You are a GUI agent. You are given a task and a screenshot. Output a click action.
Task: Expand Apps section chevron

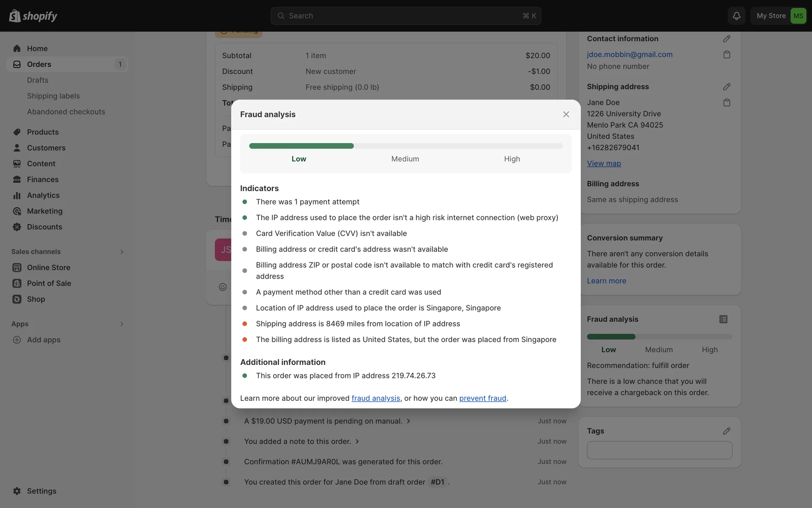122,324
